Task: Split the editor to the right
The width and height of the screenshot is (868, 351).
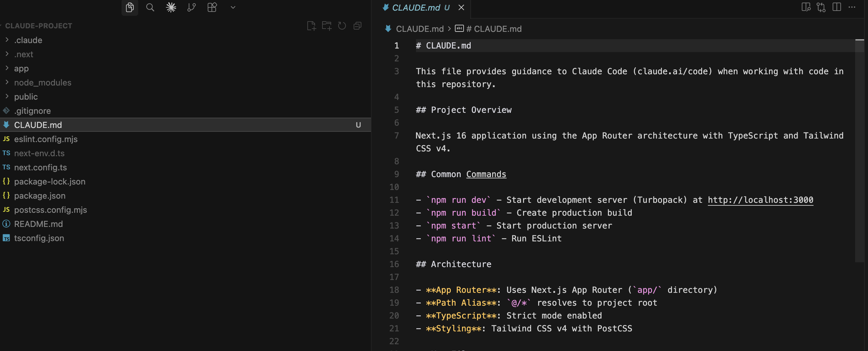Action: 837,7
